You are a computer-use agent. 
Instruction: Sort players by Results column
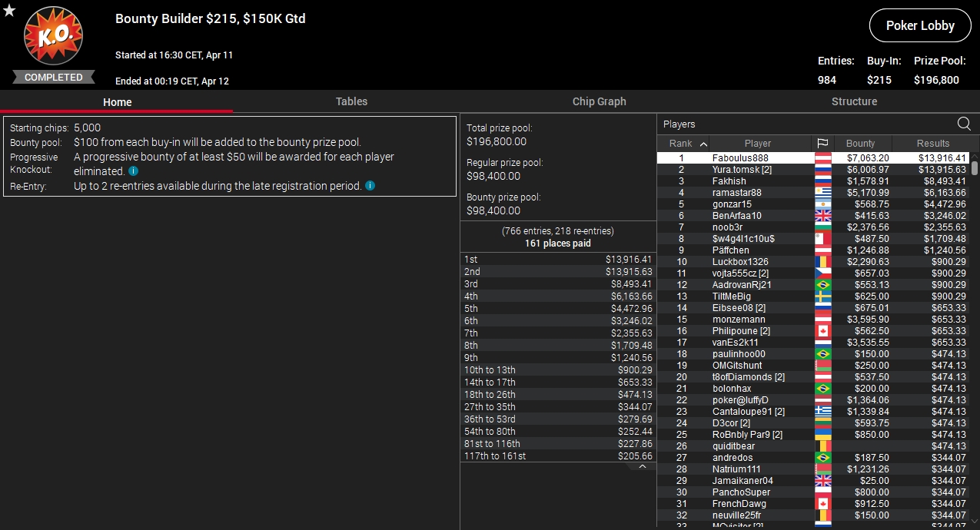click(932, 144)
